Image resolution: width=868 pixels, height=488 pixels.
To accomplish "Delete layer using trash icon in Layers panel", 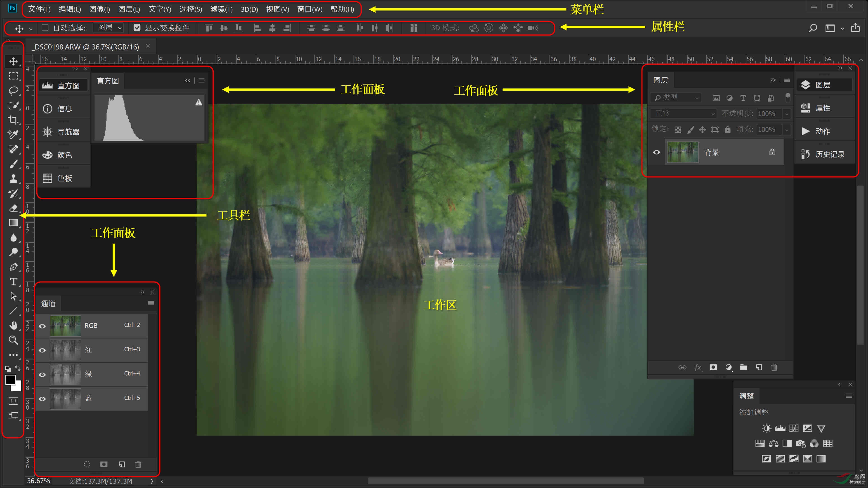I will click(x=774, y=367).
